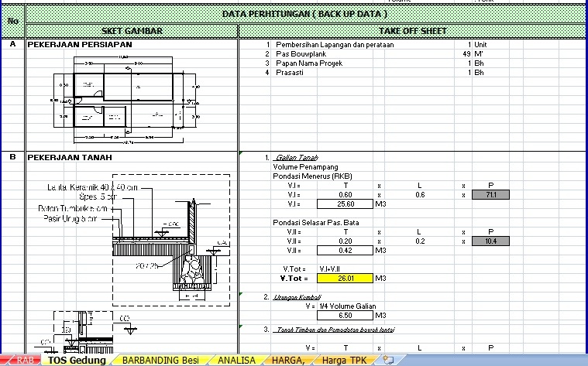Select the PEKERJAAN TANAH heading cell
Image resolution: width=588 pixels, height=366 pixels.
click(70, 157)
